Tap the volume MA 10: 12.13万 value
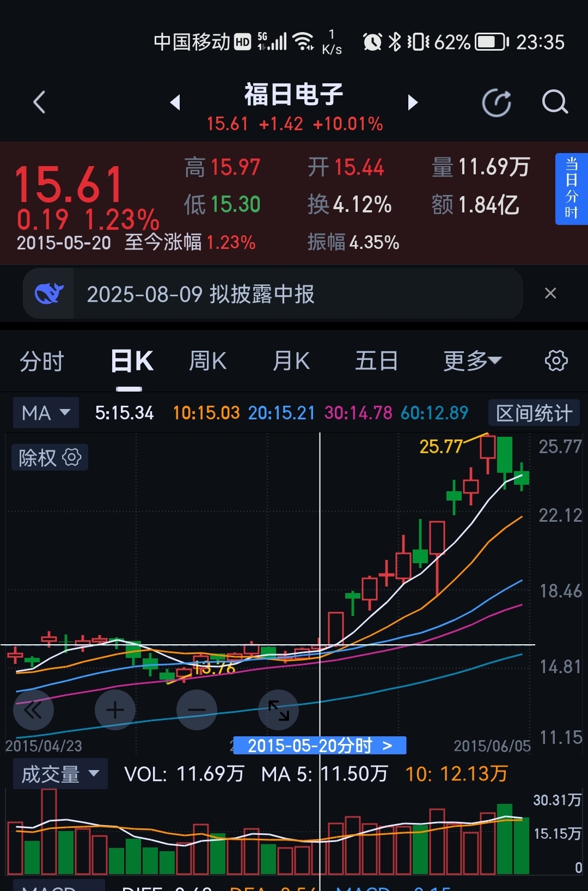 [x=456, y=774]
